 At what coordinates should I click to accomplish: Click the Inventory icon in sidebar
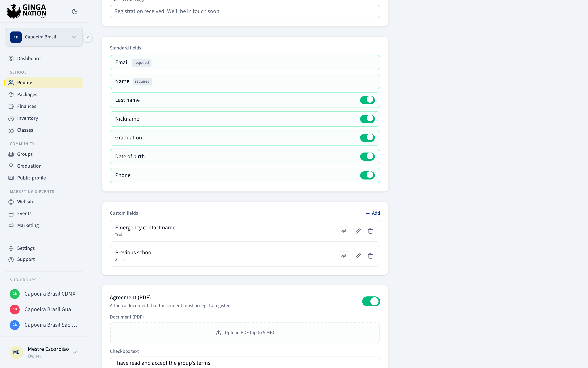coord(11,118)
